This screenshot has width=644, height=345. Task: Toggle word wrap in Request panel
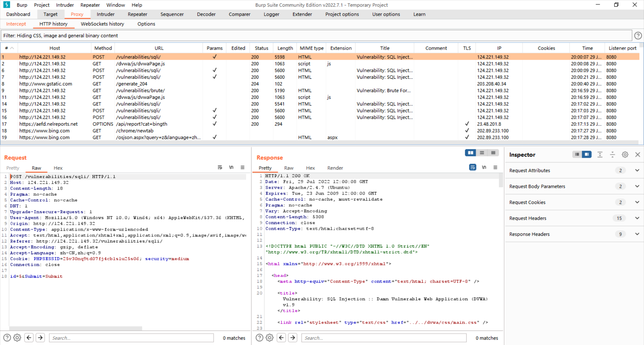(x=220, y=167)
